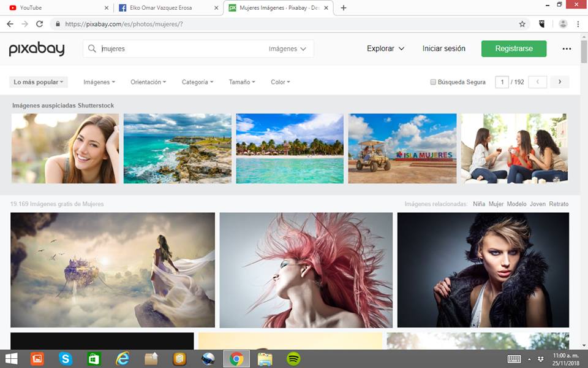Go to next results page arrow
Screen dimensions: 588x368
559,82
